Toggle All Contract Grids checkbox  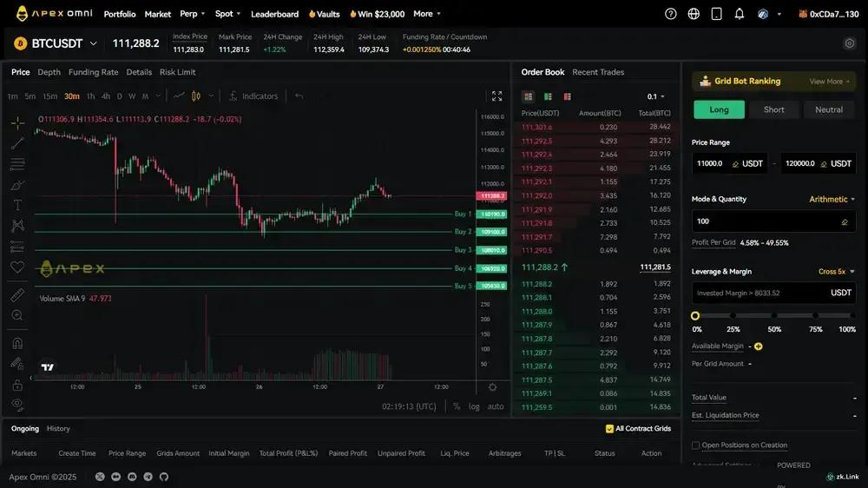[x=609, y=429]
